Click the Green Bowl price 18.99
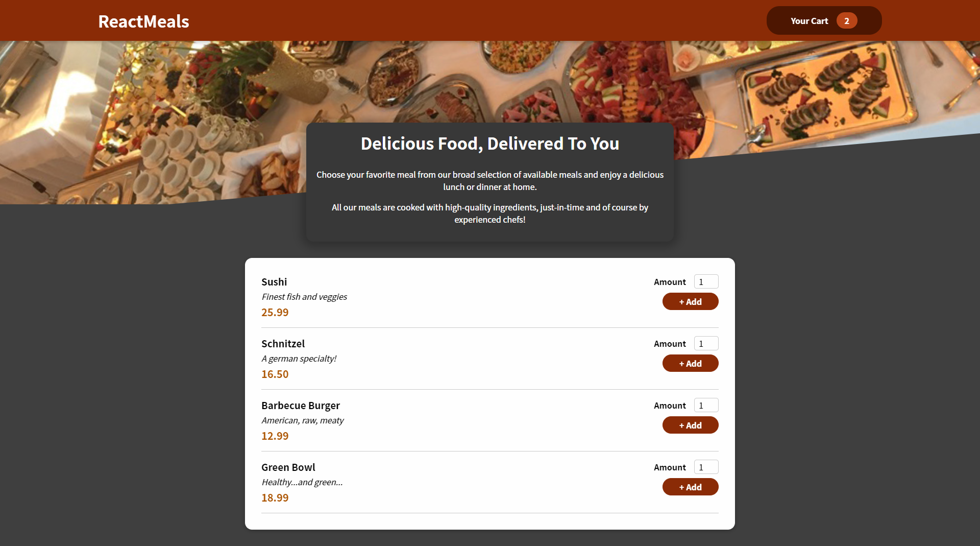This screenshot has width=980, height=546. [275, 497]
